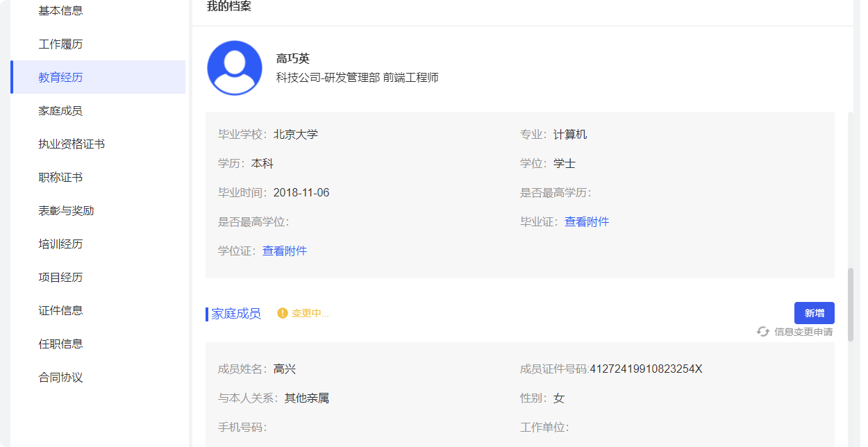The height and width of the screenshot is (447, 868).
Task: Open 执业资格证书 in the sidebar
Action: click(72, 144)
